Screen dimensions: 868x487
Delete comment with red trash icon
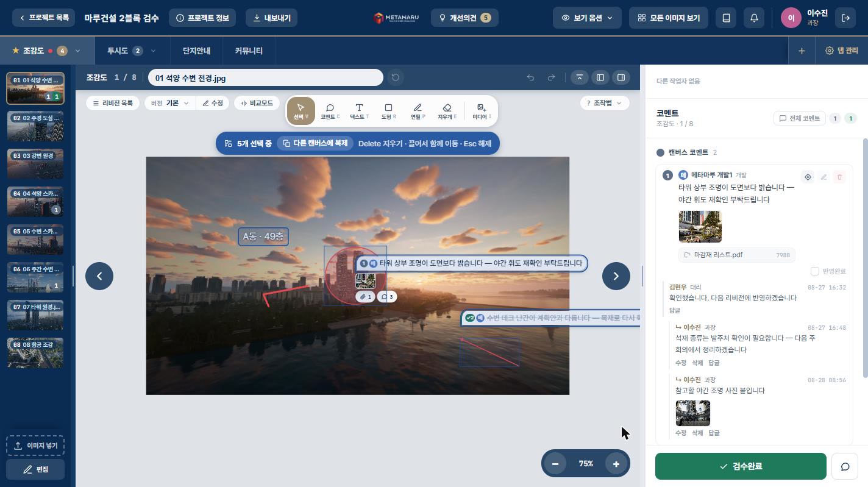tap(839, 177)
